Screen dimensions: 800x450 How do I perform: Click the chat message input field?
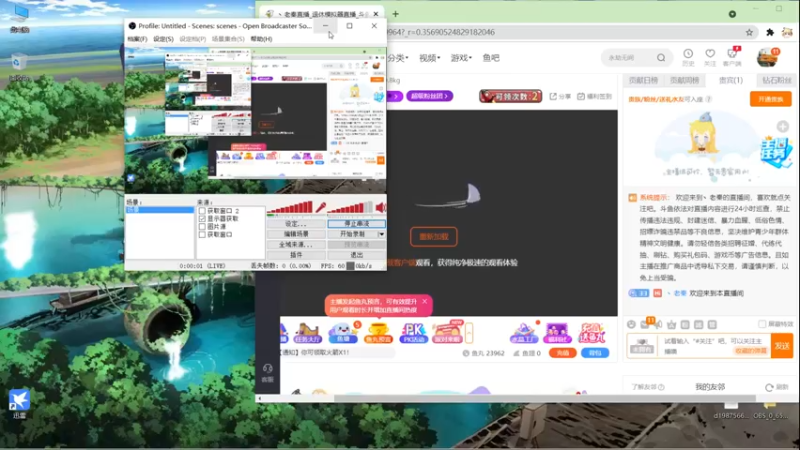(x=714, y=346)
